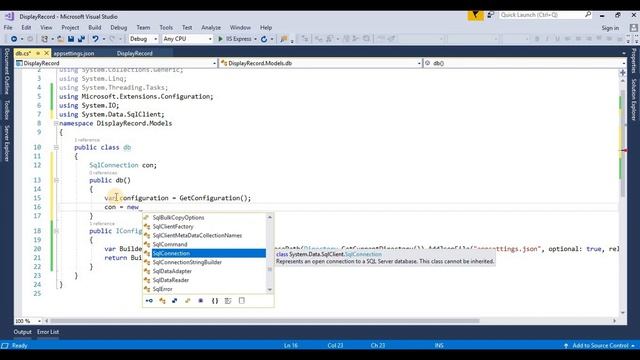Image resolution: width=640 pixels, height=360 pixels.
Task: Click the Save db.cs toolbar icon
Action: 71,39
